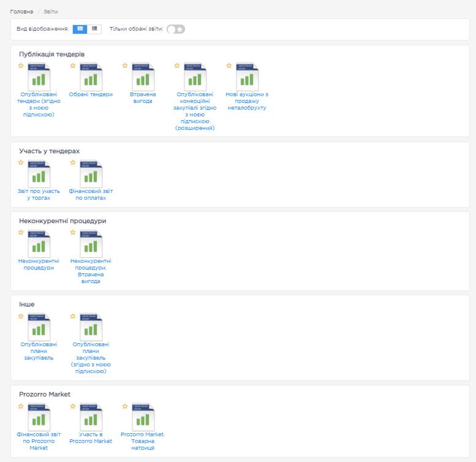
Task: Open Фінансовий звіт по Prozorro Market link
Action: tap(39, 441)
